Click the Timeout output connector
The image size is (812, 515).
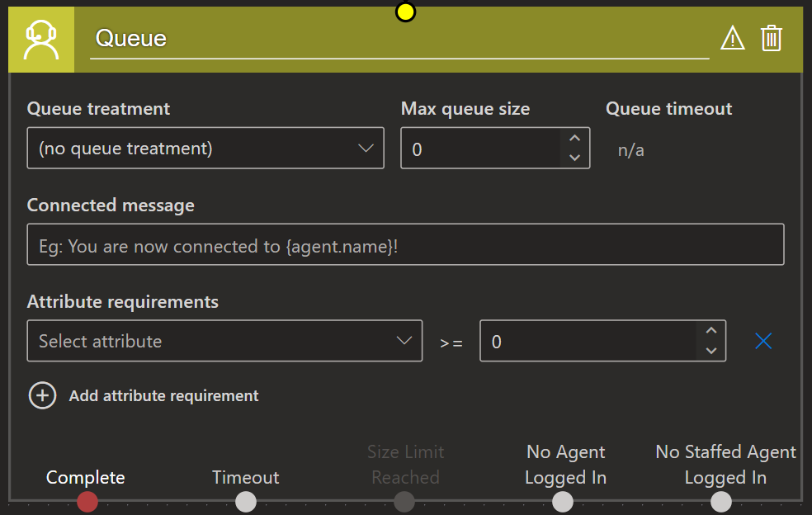[246, 501]
